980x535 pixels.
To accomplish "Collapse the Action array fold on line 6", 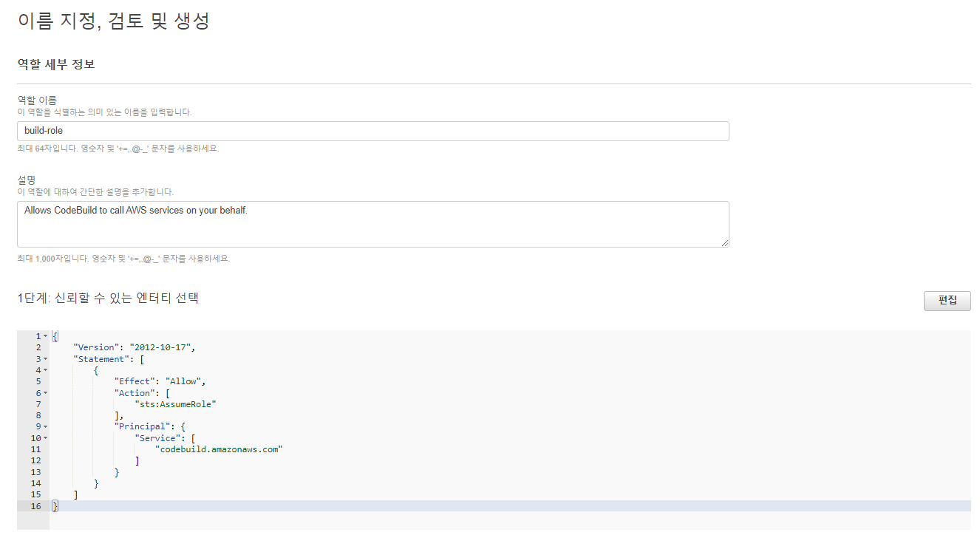I will [46, 393].
